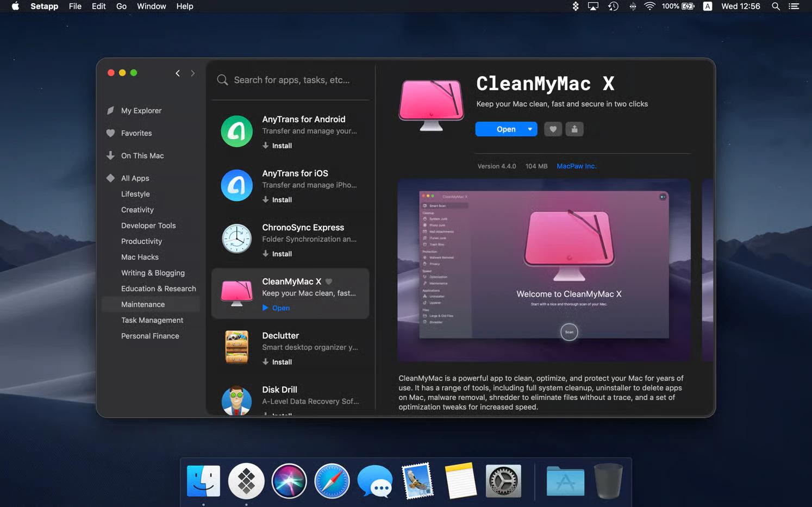
Task: Click the Disk Drill app icon
Action: tap(236, 400)
